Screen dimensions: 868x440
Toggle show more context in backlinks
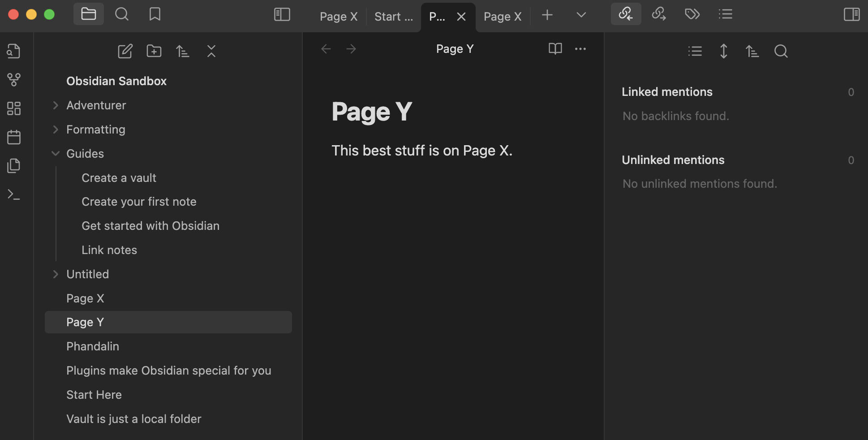point(724,51)
